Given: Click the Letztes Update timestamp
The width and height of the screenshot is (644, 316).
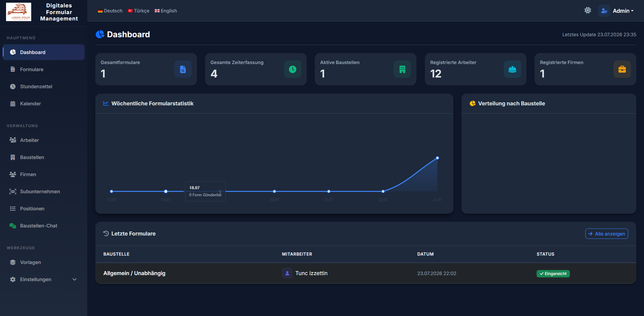Looking at the screenshot, I should coord(599,35).
